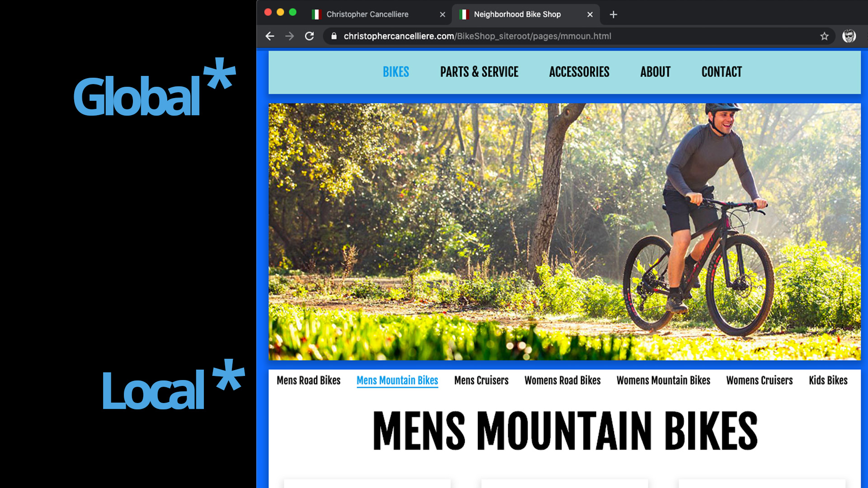The width and height of the screenshot is (868, 488).
Task: Select the ABOUT navigation menu item
Action: [x=655, y=71]
